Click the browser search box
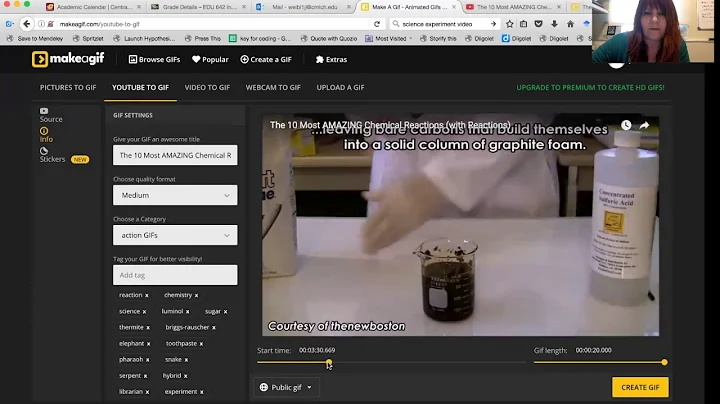The height and width of the screenshot is (404, 720). point(444,24)
